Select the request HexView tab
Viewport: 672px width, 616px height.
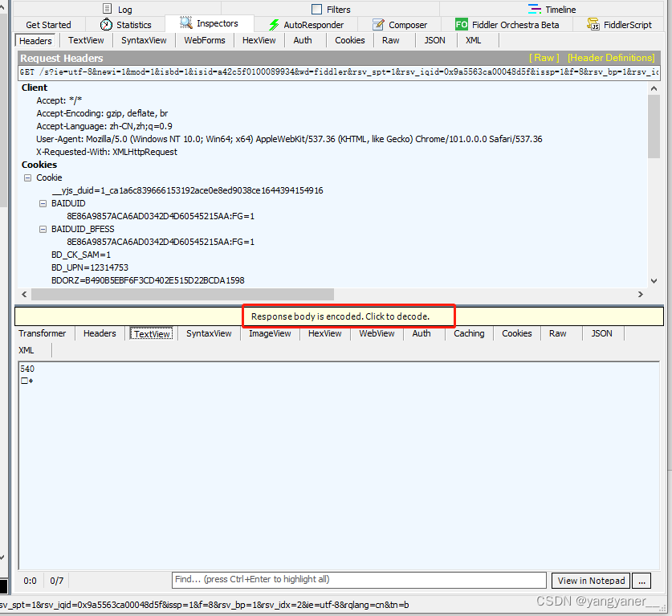[x=259, y=40]
